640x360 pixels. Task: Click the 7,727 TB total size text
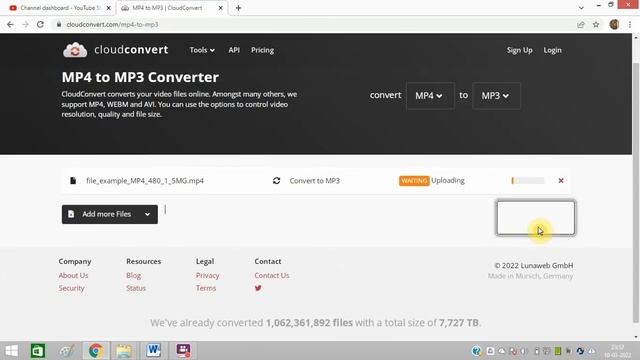458,323
